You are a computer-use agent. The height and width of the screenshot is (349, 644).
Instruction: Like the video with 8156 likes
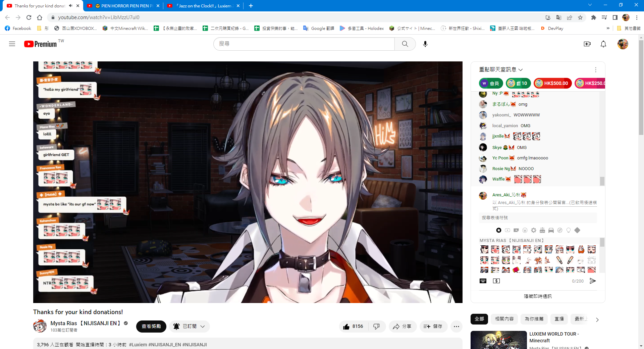354,327
